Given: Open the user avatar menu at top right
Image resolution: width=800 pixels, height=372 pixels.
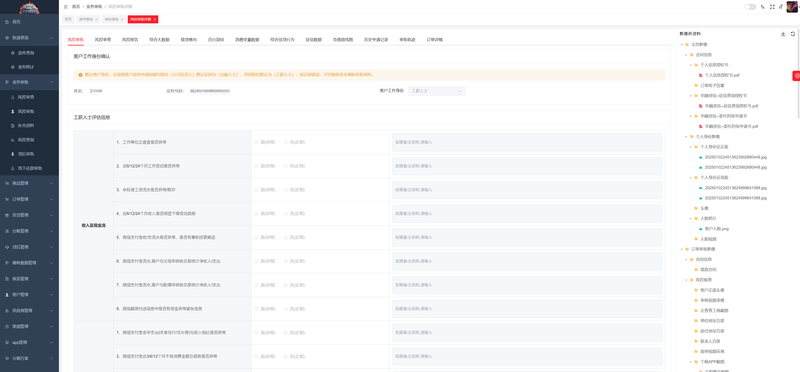Looking at the screenshot, I should point(792,7).
